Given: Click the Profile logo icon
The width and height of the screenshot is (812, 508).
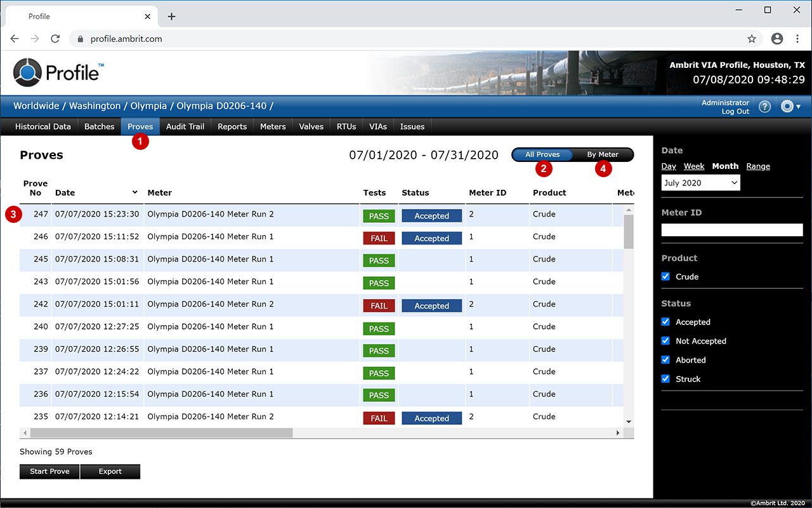Looking at the screenshot, I should tap(27, 72).
